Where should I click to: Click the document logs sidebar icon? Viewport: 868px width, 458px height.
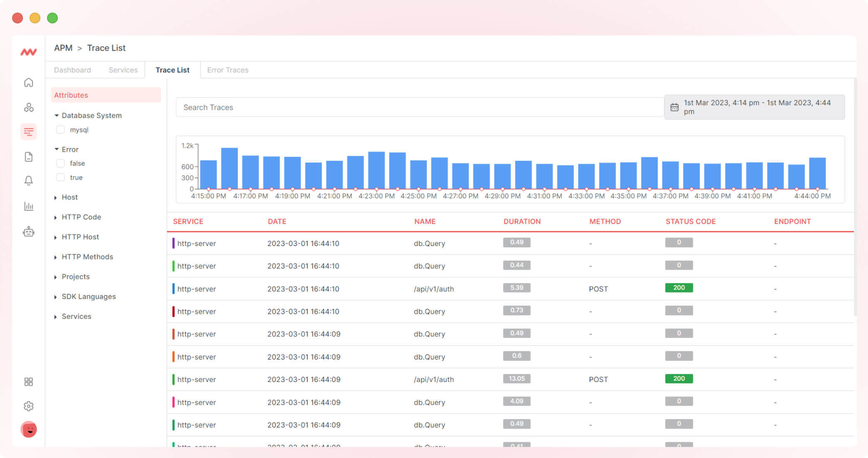tap(29, 157)
